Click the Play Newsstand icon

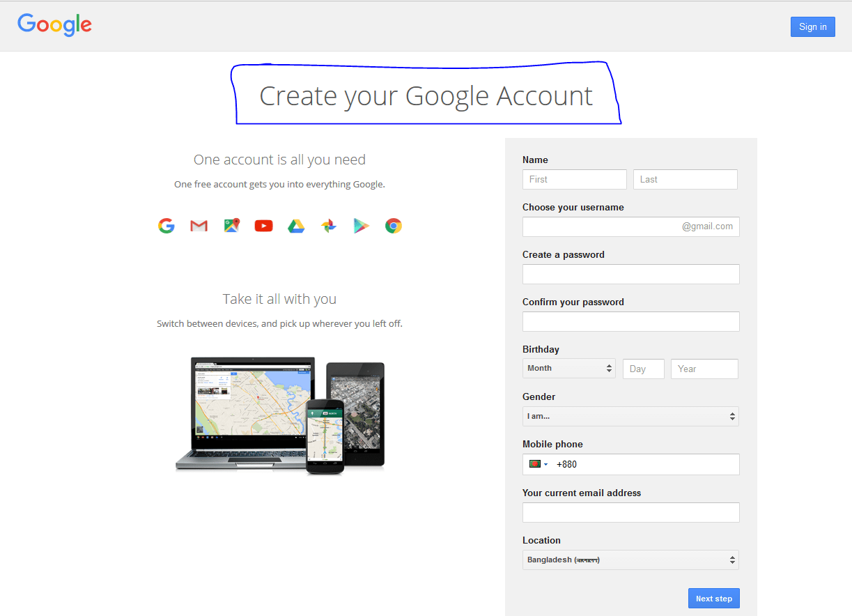(x=328, y=225)
